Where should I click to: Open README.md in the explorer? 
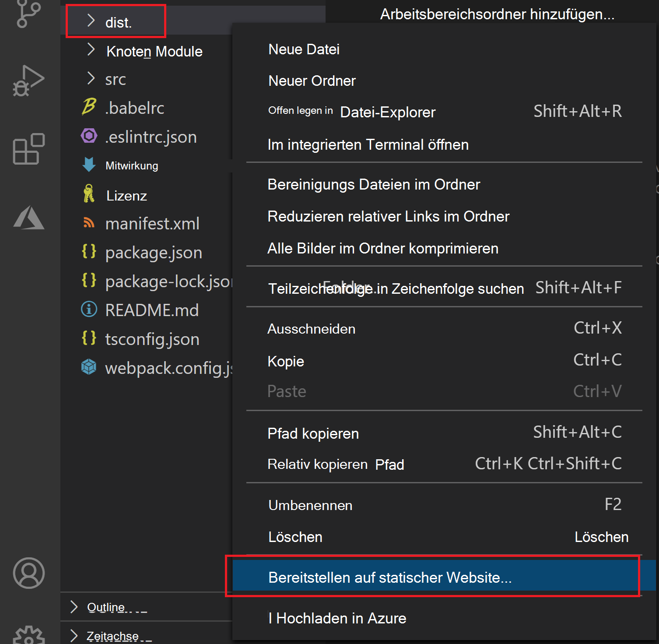152,310
